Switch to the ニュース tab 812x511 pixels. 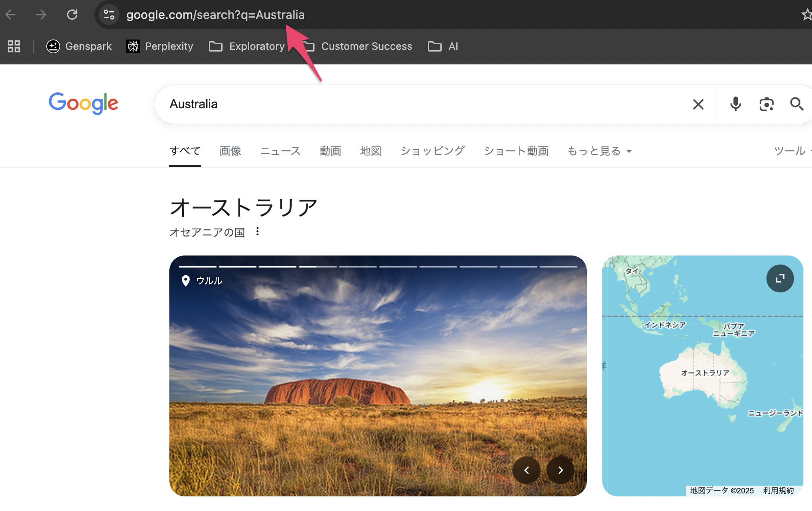coord(281,151)
